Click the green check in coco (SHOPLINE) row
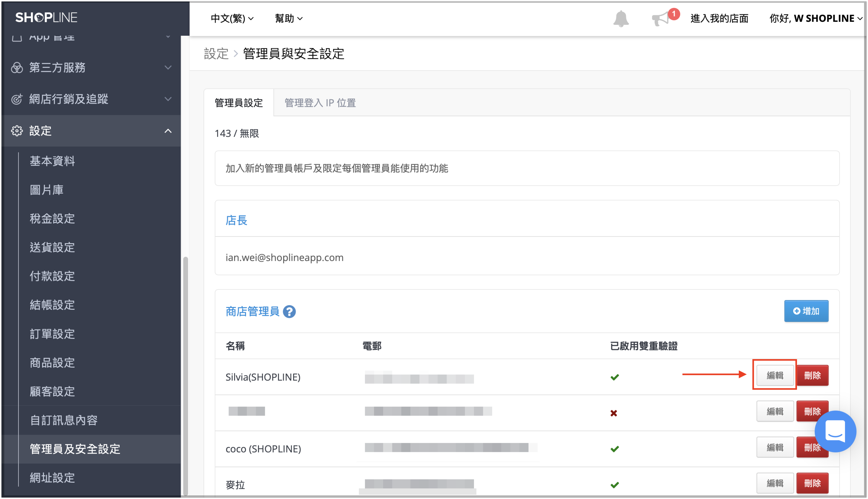The width and height of the screenshot is (868, 499). pyautogui.click(x=614, y=449)
